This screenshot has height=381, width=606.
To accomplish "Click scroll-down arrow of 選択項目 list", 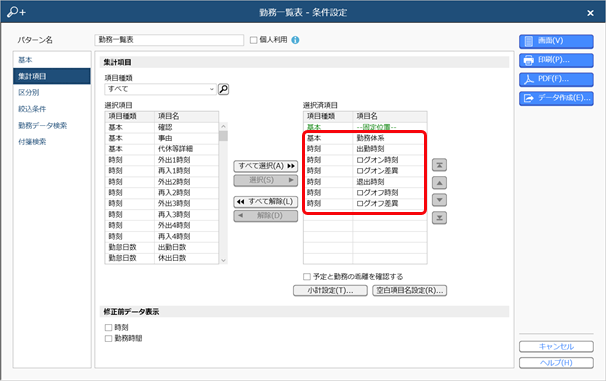I will [x=223, y=260].
